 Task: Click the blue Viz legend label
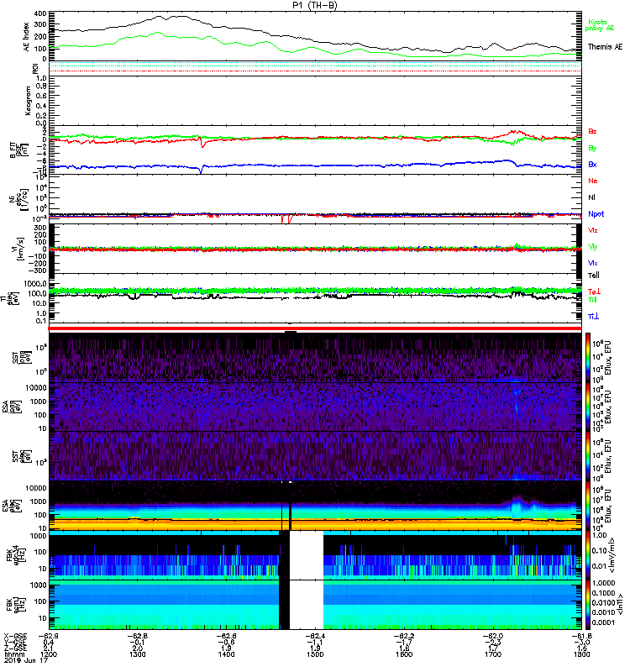click(592, 263)
